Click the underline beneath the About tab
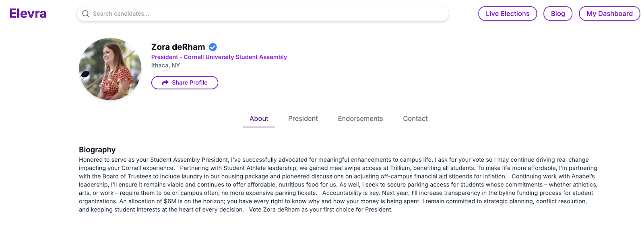This screenshot has height=228, width=644. point(259,127)
